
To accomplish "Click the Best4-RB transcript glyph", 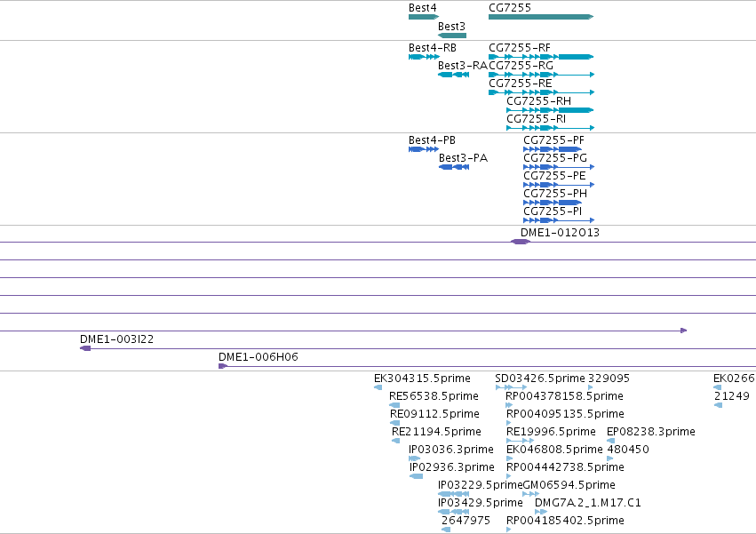I will point(424,57).
